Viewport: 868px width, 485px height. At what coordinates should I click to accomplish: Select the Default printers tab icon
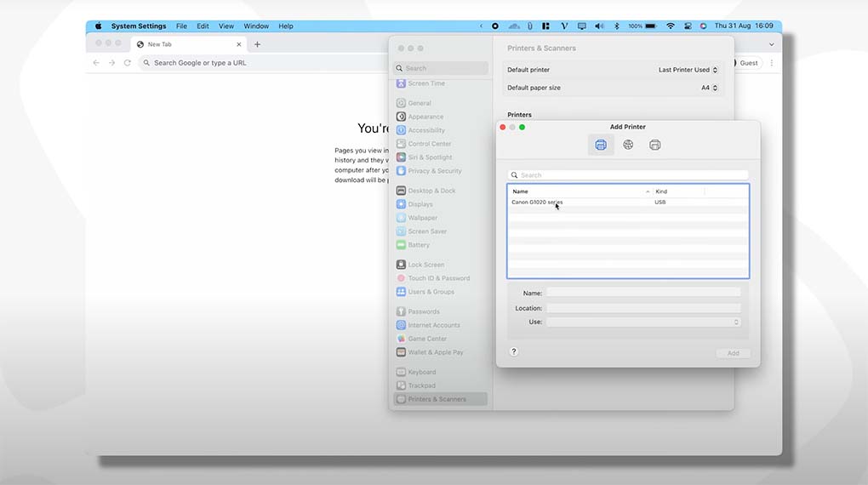click(601, 145)
